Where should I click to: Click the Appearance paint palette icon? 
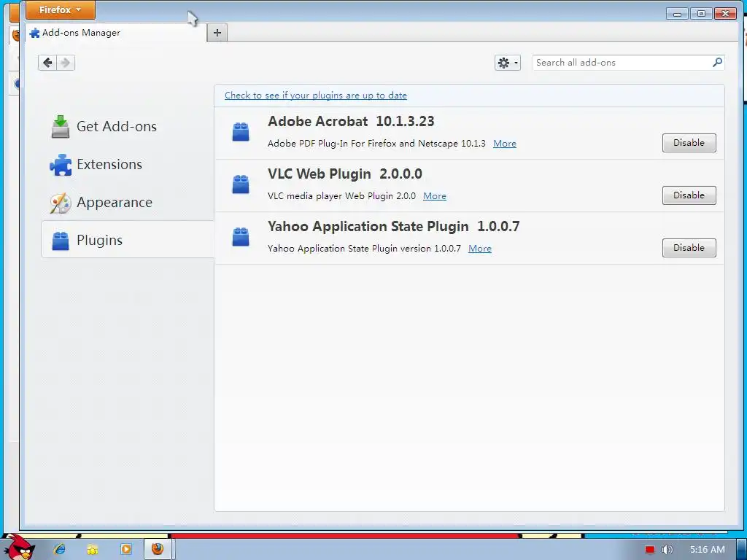coord(60,203)
